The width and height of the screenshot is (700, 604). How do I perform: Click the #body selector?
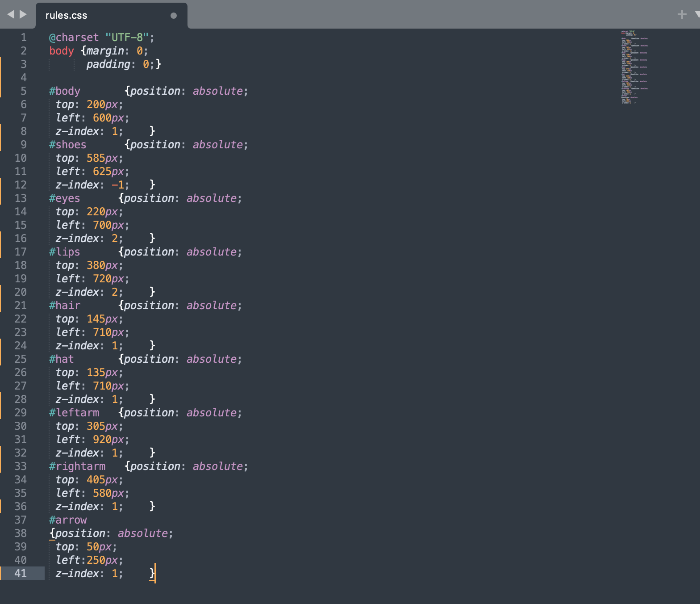click(x=64, y=91)
